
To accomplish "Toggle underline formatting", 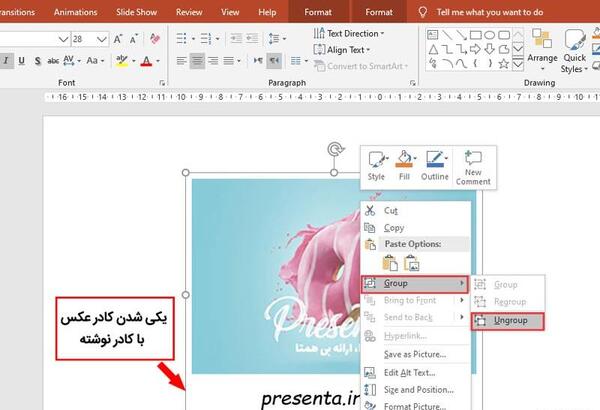I will (21, 60).
